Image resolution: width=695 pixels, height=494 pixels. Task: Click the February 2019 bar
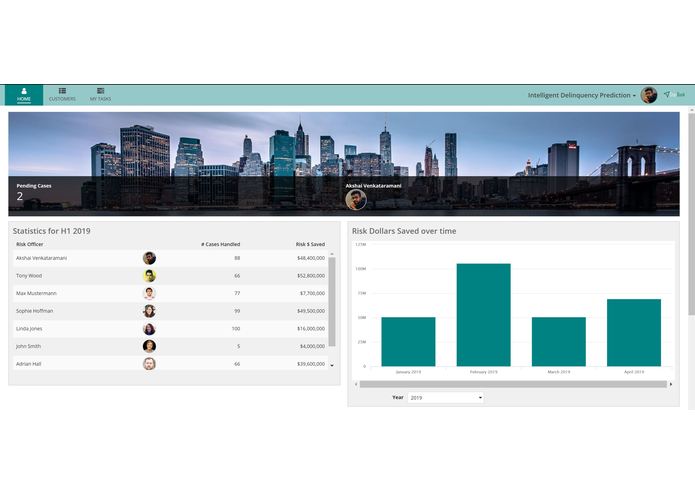[x=484, y=315]
